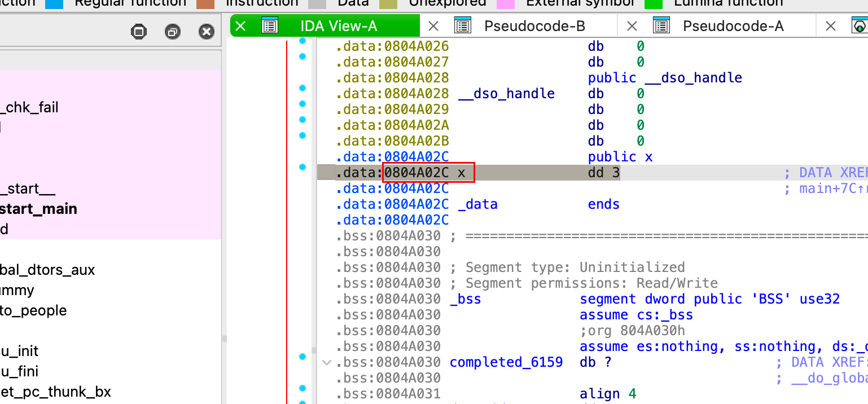The image size is (868, 404).
Task: Select the bold start_main function entry
Action: tap(38, 209)
